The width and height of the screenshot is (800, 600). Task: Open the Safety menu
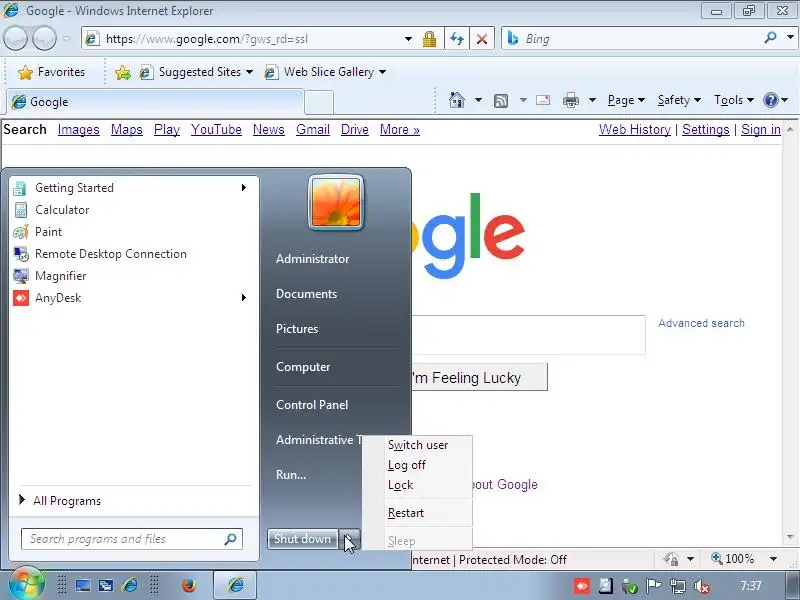(679, 100)
